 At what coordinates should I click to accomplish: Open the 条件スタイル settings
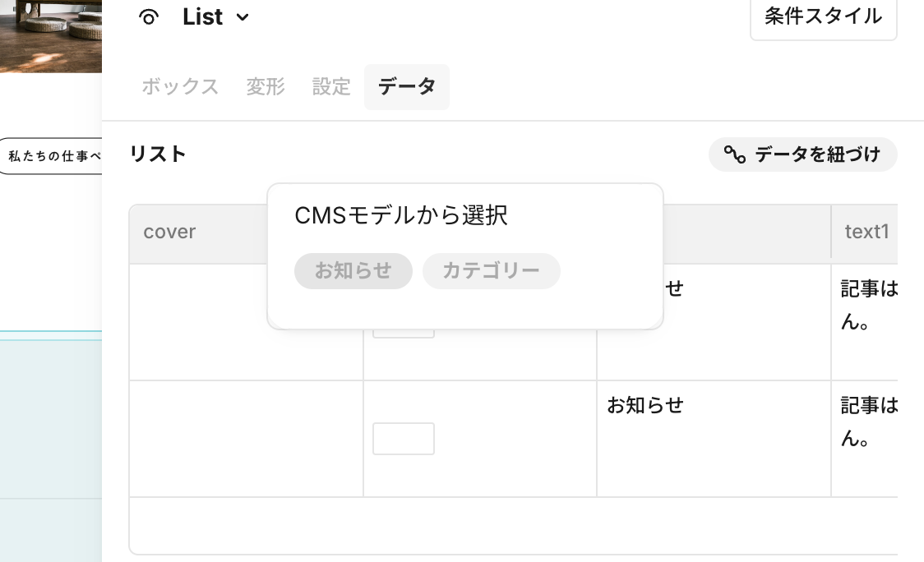point(823,16)
